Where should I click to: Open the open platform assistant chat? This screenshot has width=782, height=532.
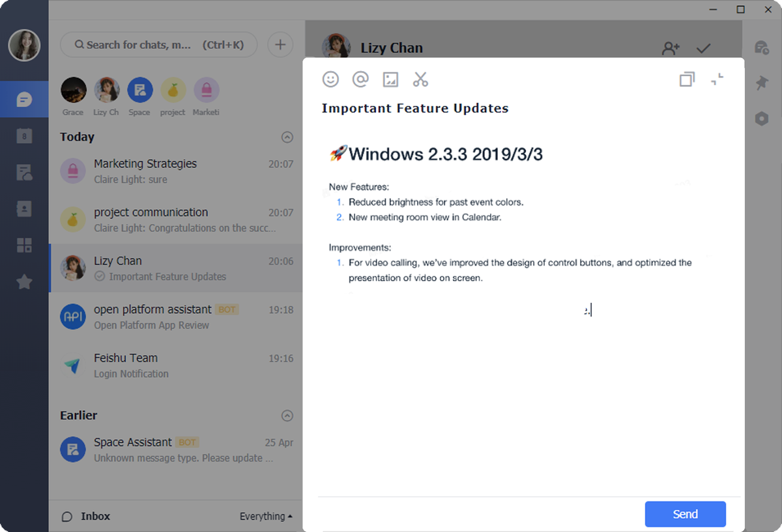(x=176, y=317)
